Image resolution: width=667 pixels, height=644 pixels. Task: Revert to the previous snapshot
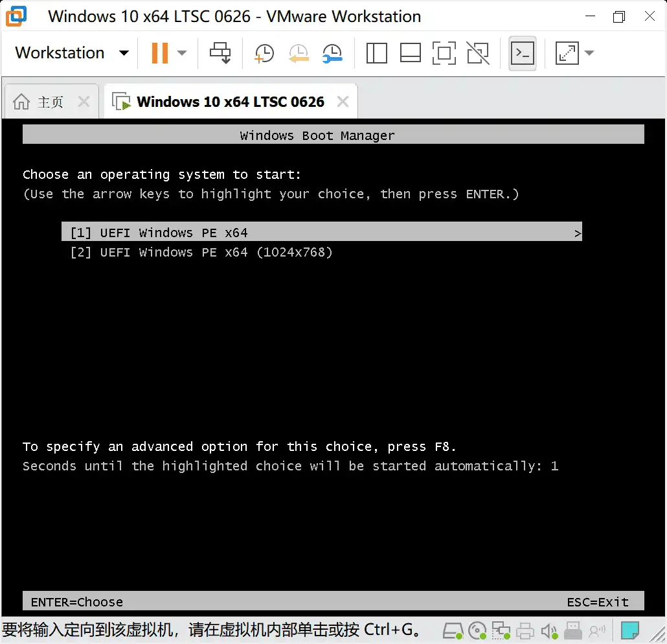[299, 53]
